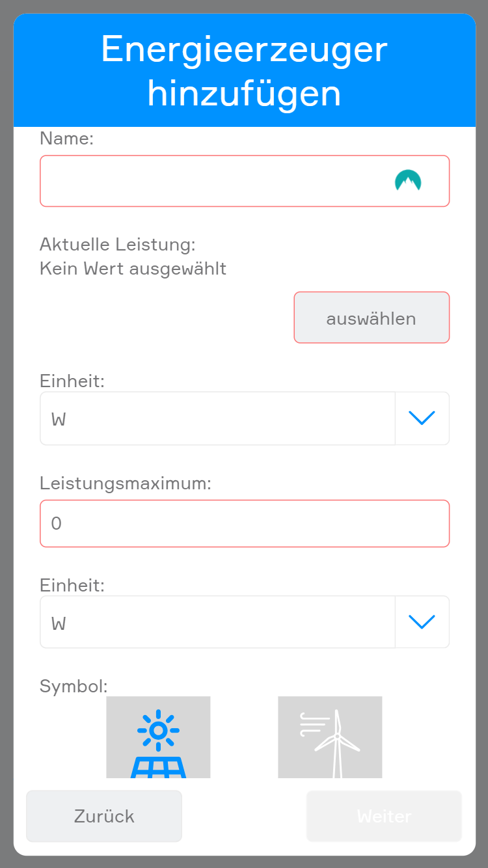This screenshot has height=868, width=488.
Task: Click the teal password manager icon in Name field
Action: [x=408, y=181]
